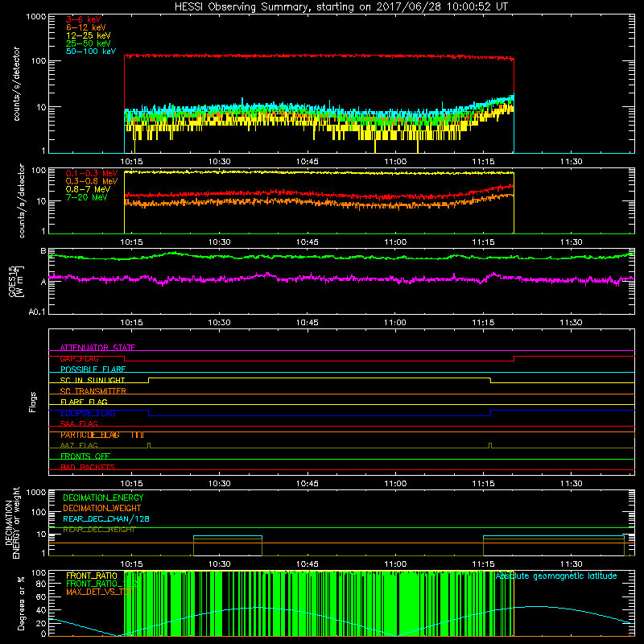Click 11:30 tick under the decimation panel
This screenshot has height=644, width=644.
[571, 564]
